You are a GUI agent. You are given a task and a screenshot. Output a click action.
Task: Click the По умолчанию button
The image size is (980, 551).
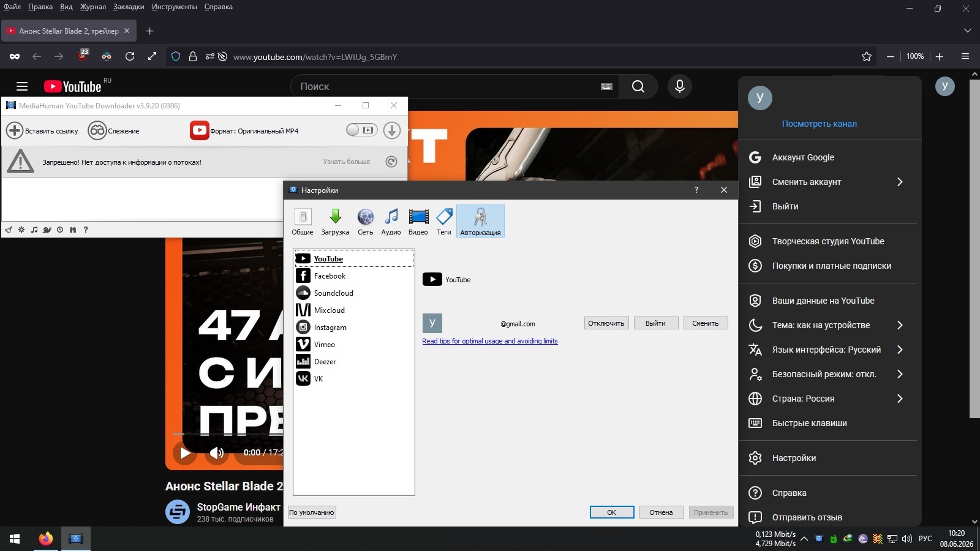point(312,512)
